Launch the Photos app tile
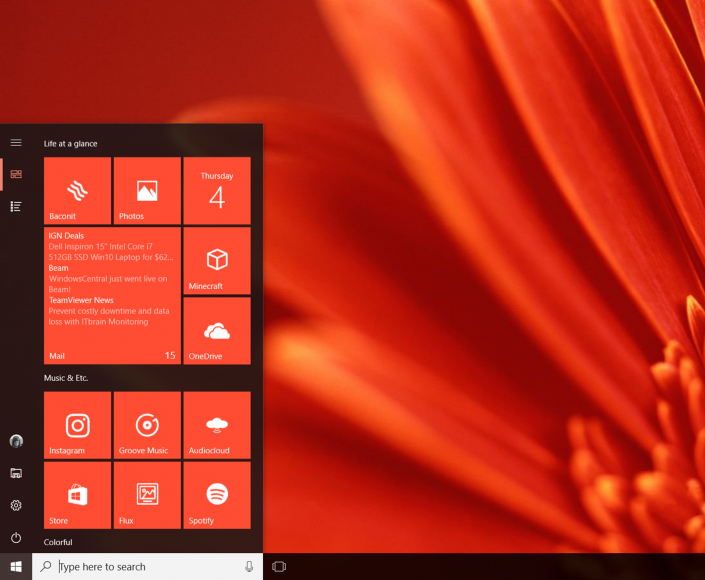705x580 pixels. 147,190
